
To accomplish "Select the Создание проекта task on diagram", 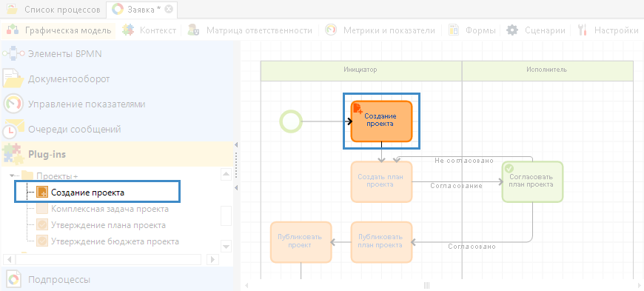I will pos(381,121).
